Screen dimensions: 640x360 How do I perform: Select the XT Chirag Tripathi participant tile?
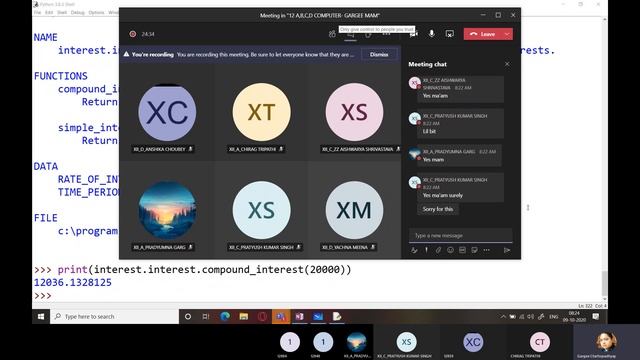tap(261, 113)
